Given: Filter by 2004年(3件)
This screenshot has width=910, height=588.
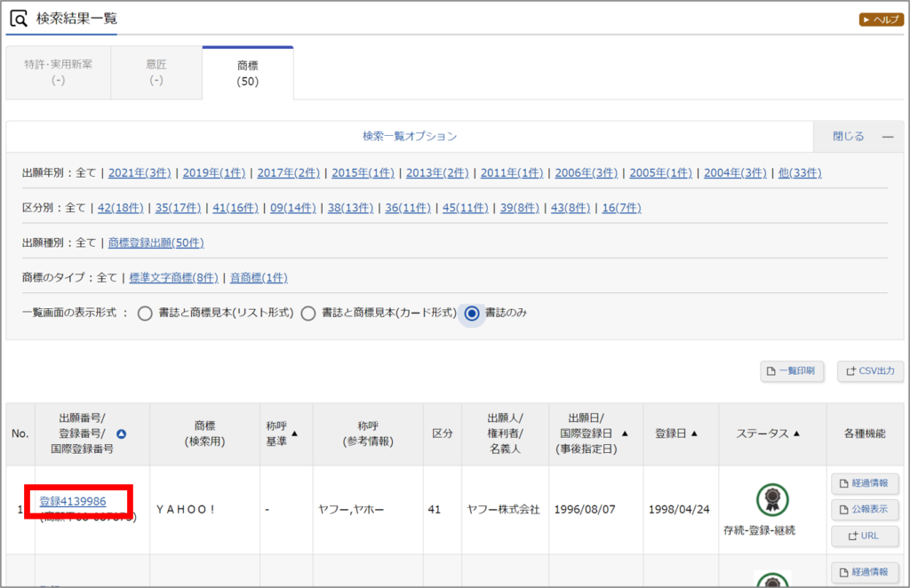Looking at the screenshot, I should point(735,173).
